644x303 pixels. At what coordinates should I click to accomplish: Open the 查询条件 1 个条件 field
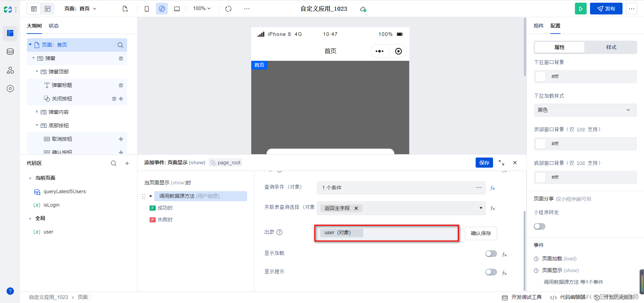tap(401, 188)
